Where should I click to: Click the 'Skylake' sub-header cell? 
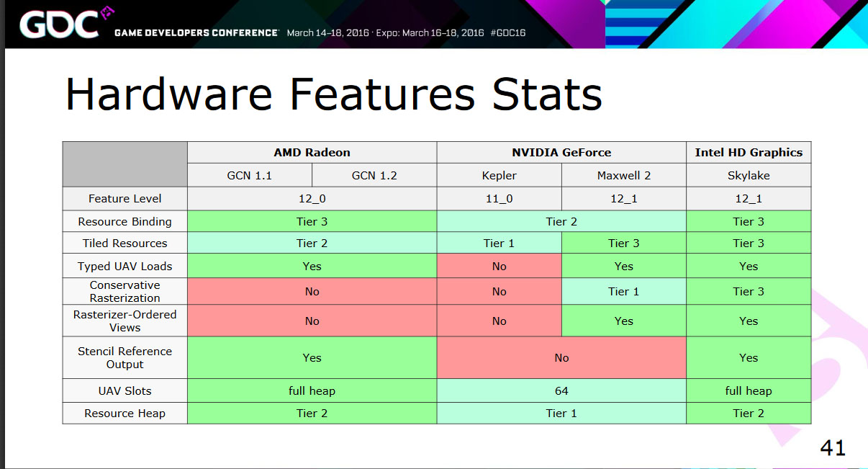749,176
